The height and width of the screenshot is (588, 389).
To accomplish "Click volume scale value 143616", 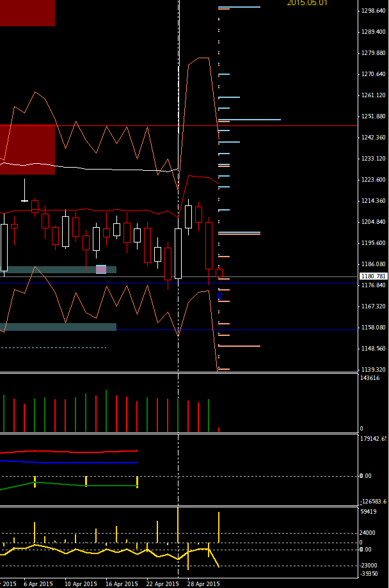I will 370,378.
